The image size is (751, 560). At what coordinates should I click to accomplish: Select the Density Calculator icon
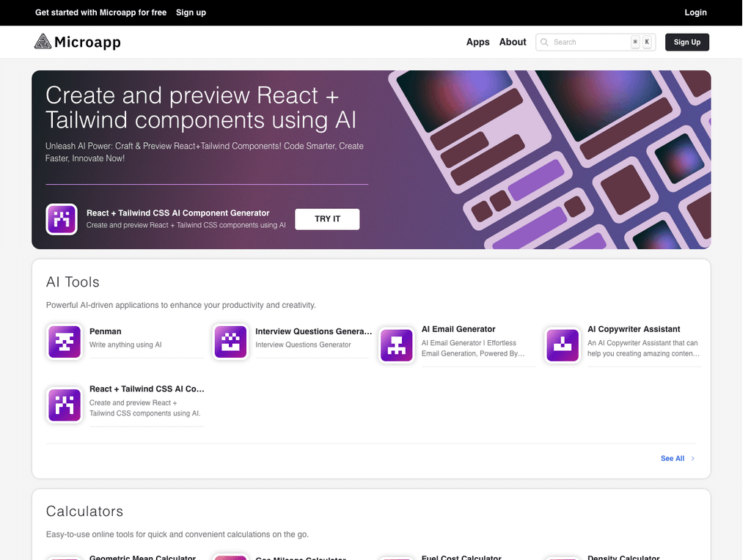[563, 557]
